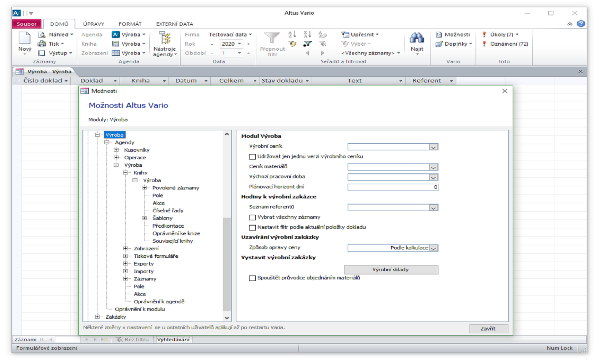This screenshot has height=364, width=603.
Task: Go to next filter arrow icon
Action: [322, 53]
